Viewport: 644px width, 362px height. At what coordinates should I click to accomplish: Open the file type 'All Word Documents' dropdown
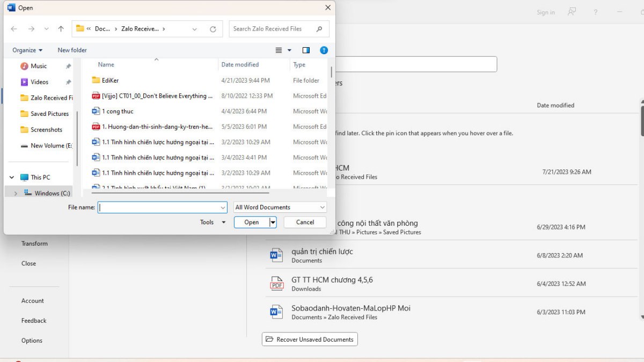[x=280, y=208]
